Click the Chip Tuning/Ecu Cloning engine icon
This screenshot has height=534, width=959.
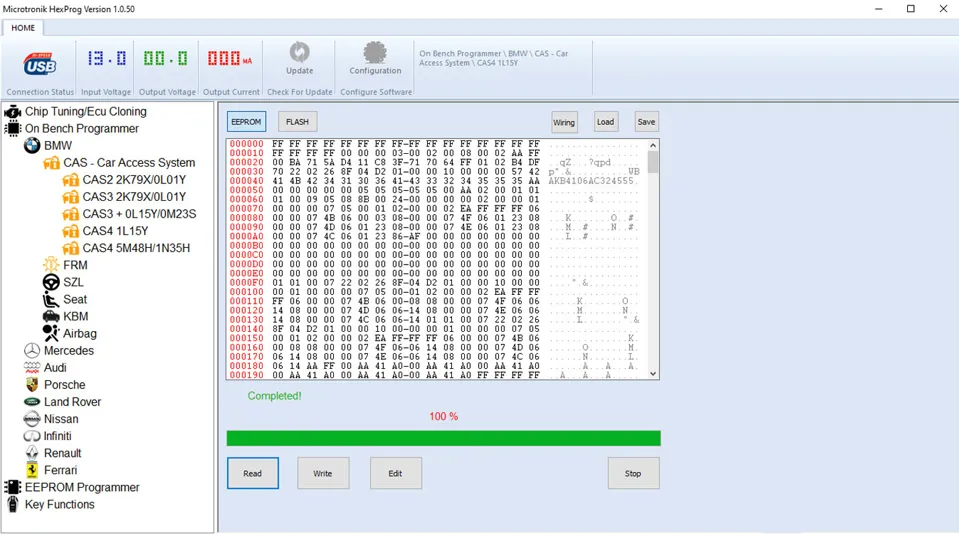pos(12,111)
